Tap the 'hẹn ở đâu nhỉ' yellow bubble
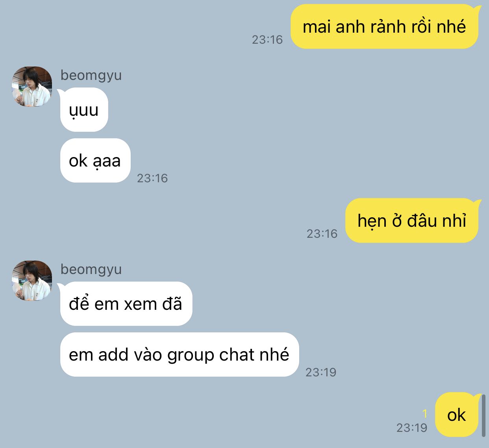489x448 pixels. coord(412,220)
